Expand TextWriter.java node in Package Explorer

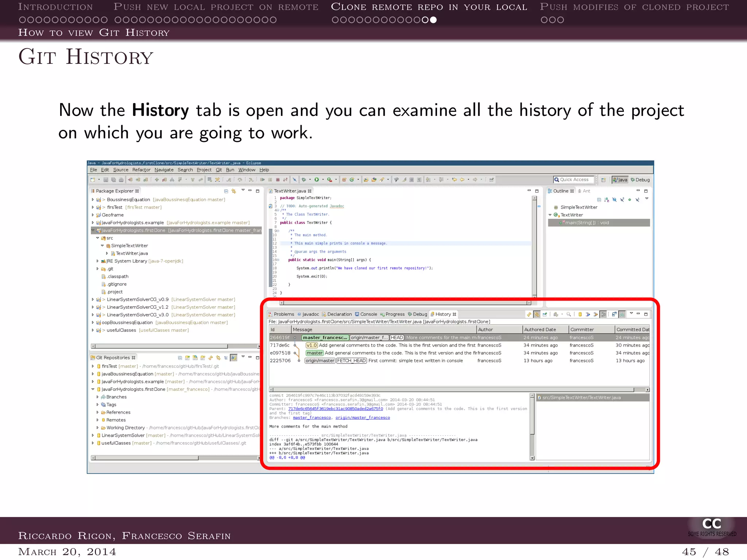click(x=107, y=253)
